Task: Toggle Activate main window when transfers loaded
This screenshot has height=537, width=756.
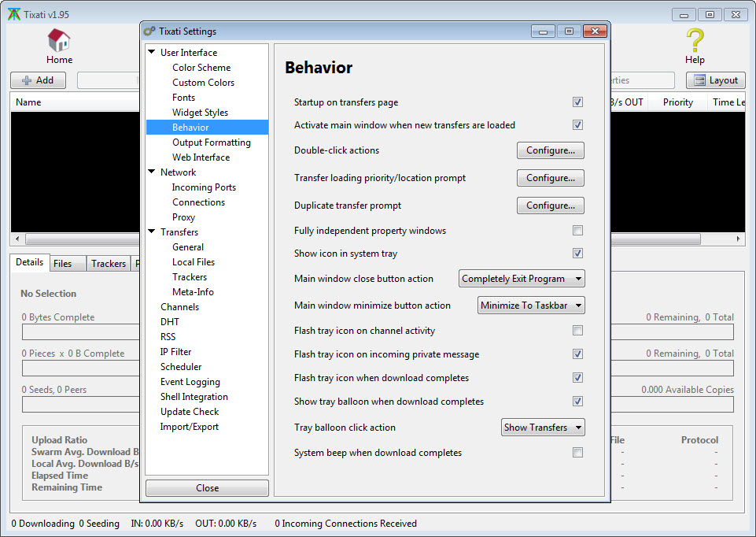Action: (577, 125)
